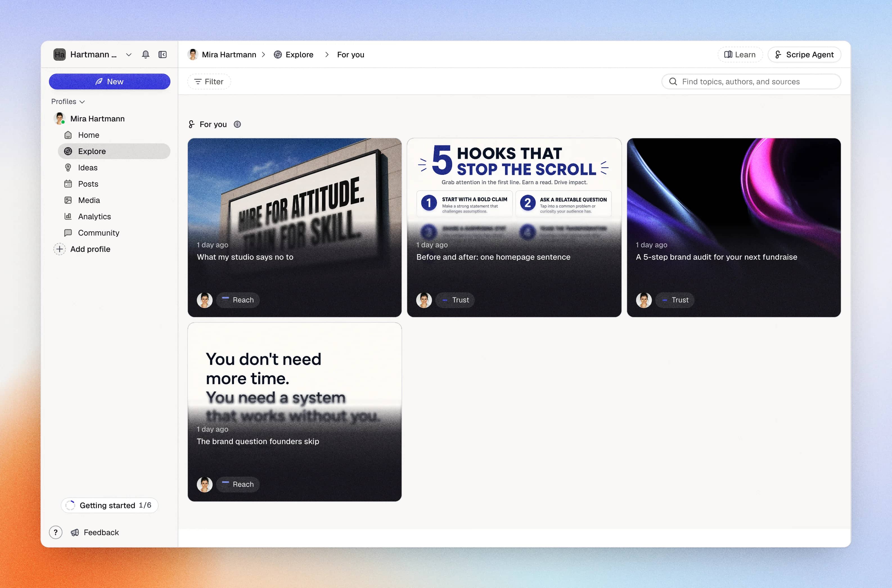Select the For you breadcrumb

(x=350, y=54)
